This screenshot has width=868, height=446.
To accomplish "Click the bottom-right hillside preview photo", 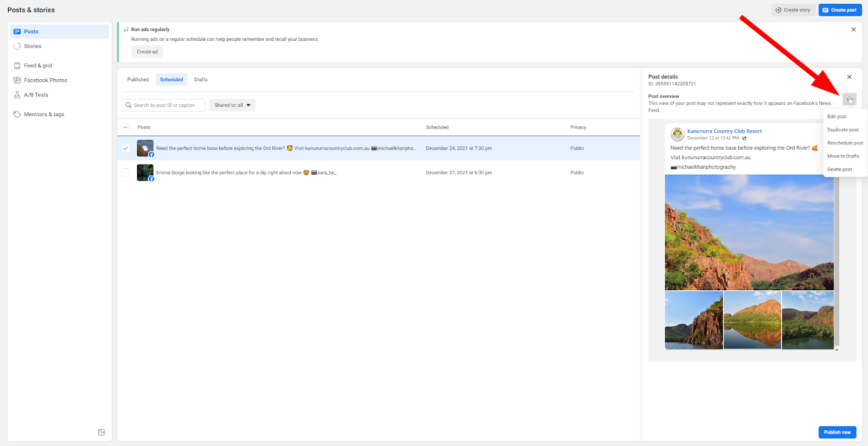I will [x=808, y=320].
